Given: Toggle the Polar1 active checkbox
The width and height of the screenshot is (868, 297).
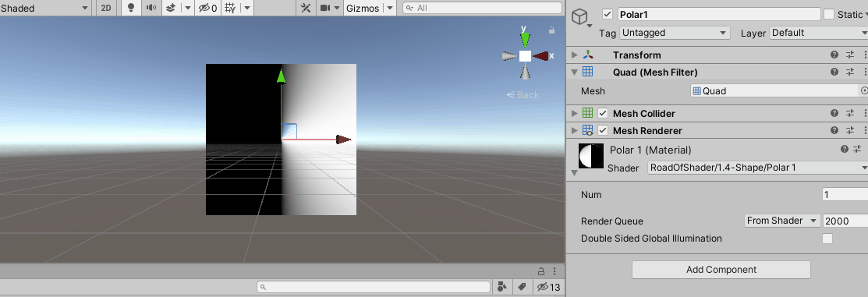Looking at the screenshot, I should point(608,14).
